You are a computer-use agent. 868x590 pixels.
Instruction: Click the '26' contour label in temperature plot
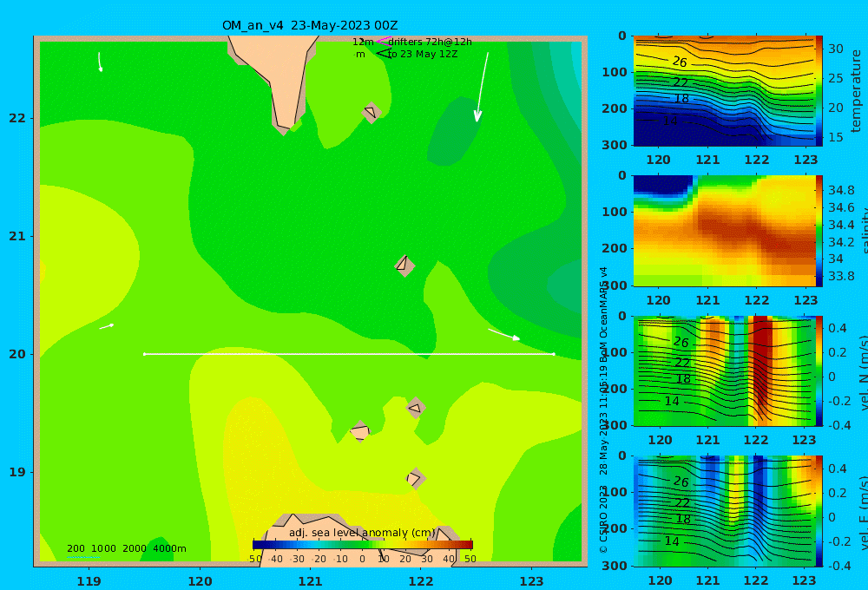pyautogui.click(x=680, y=62)
